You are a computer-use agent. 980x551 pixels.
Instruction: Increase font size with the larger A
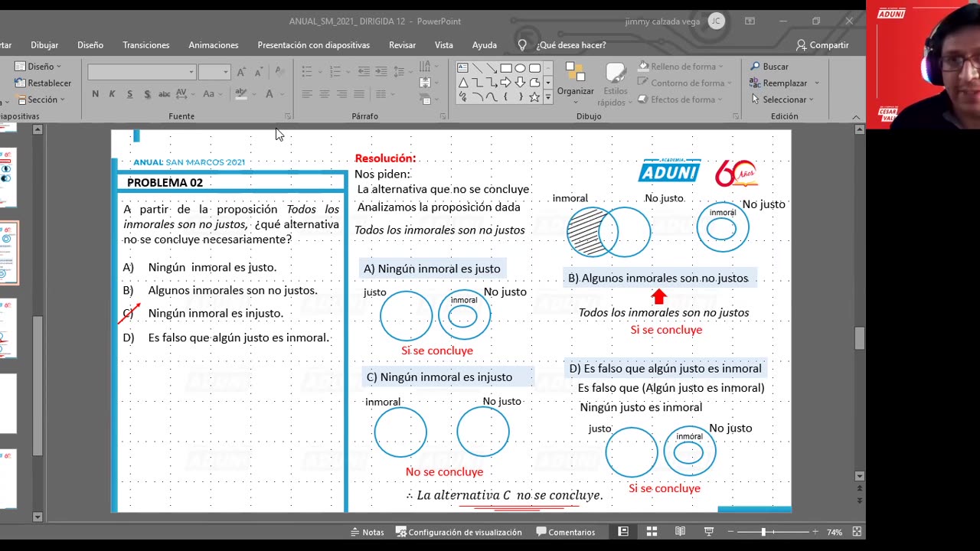[241, 72]
